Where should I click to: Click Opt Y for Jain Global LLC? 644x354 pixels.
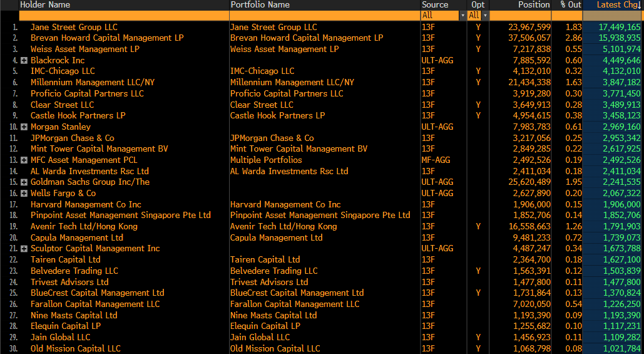click(x=478, y=338)
